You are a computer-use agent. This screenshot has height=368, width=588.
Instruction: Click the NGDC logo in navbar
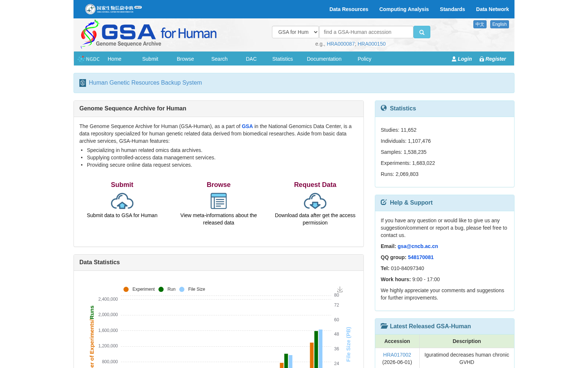(x=89, y=59)
